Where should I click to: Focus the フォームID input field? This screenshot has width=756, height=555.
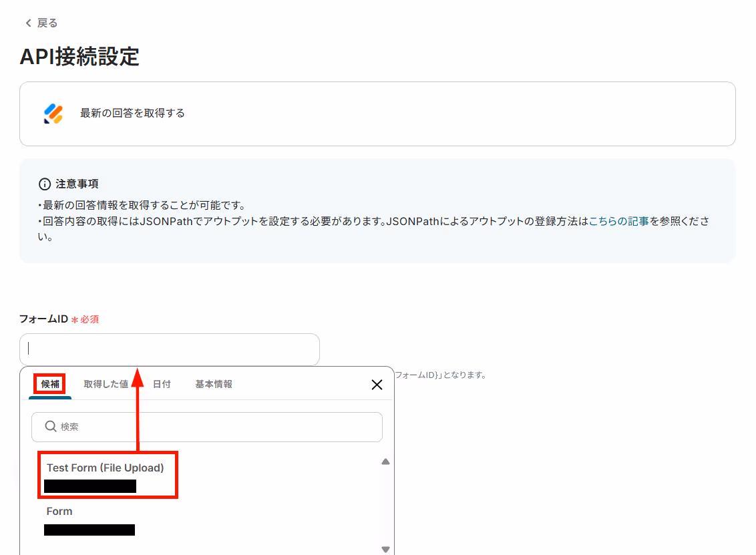point(170,349)
